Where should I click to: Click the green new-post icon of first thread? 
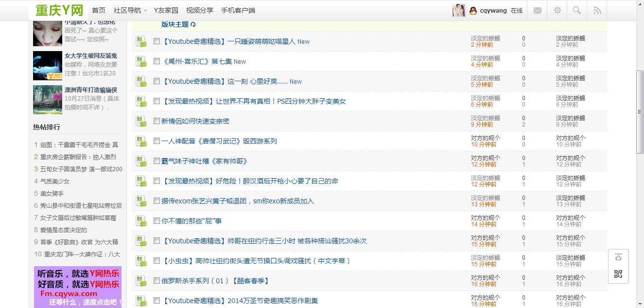(x=140, y=41)
